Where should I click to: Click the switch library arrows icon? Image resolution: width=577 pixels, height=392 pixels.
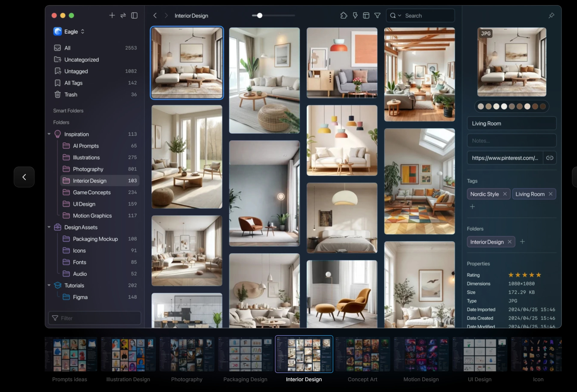[x=123, y=15]
